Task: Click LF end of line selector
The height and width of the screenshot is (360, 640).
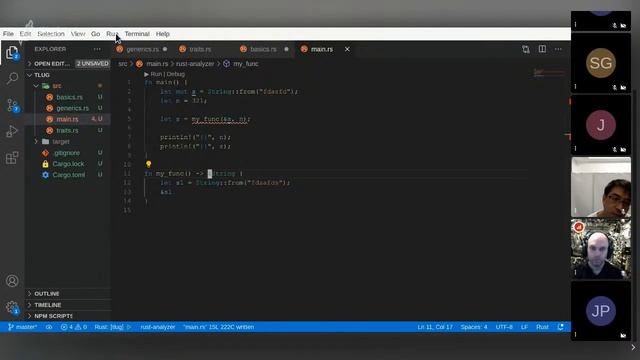Action: 524,327
